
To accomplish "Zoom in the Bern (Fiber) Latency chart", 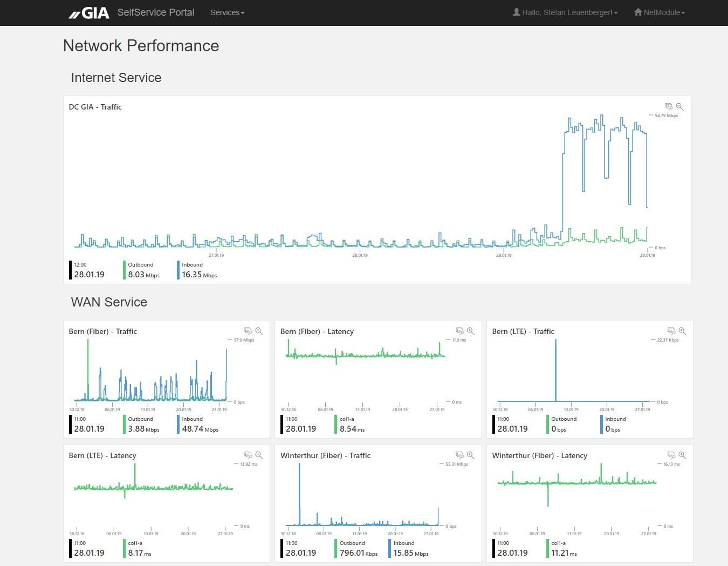I will (470, 331).
